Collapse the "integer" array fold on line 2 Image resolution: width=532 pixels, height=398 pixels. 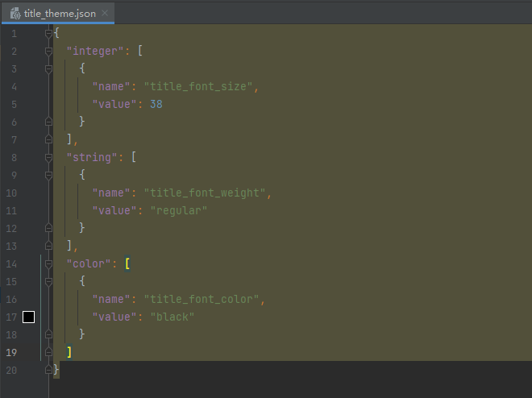tap(48, 52)
